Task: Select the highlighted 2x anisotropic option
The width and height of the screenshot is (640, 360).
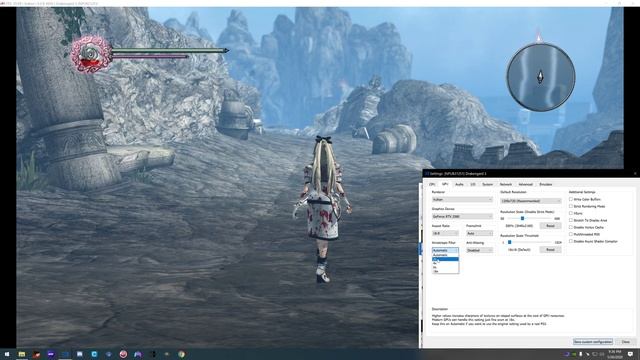Action: coord(445,259)
